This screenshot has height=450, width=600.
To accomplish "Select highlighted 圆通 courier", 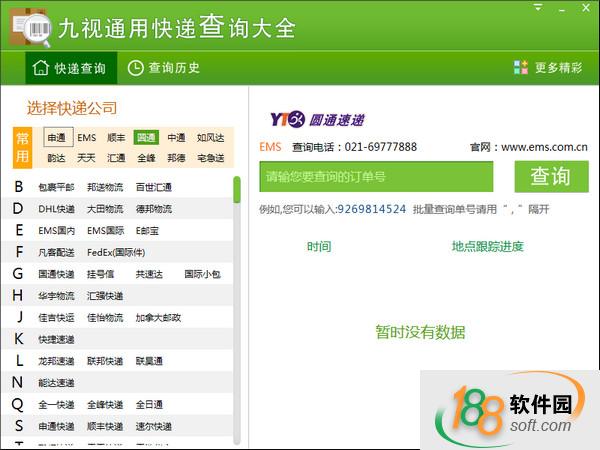I will point(146,137).
